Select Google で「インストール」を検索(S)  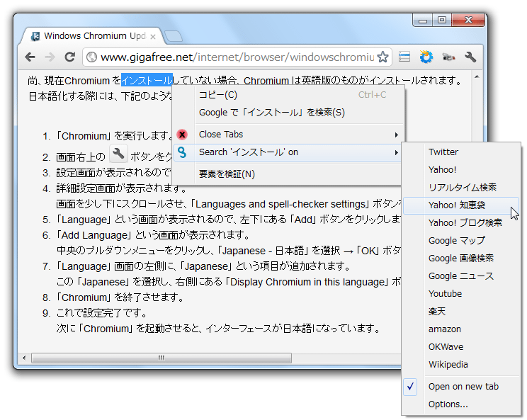point(288,113)
